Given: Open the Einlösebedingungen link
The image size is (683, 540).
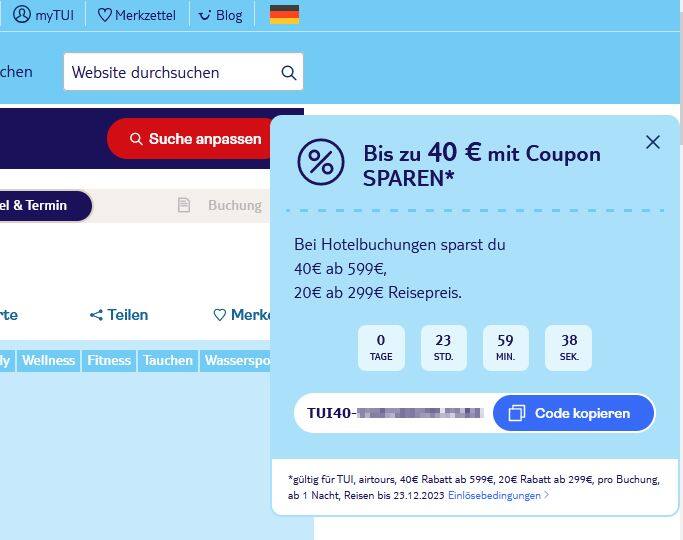Looking at the screenshot, I should [x=494, y=496].
